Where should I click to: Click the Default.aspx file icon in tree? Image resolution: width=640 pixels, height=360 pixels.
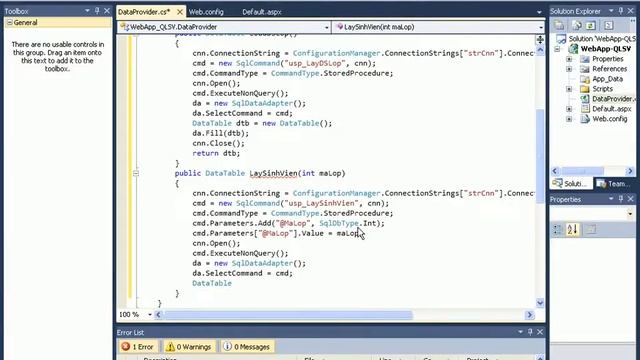tap(585, 109)
